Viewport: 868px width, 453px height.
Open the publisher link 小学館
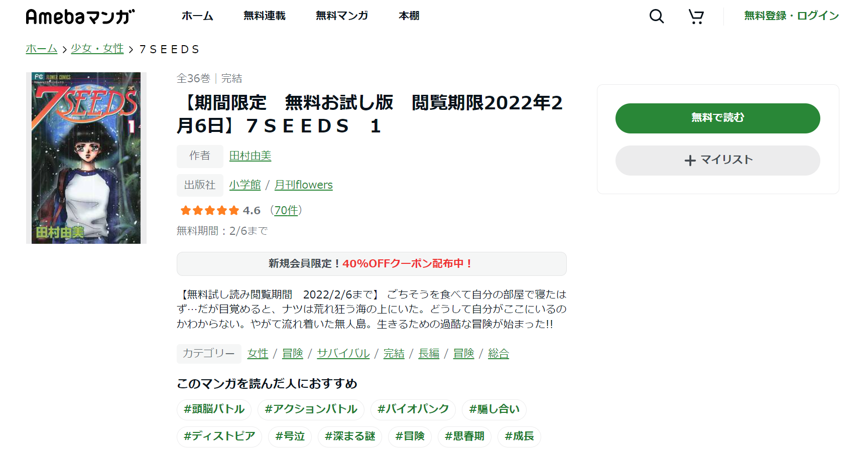[x=245, y=185]
